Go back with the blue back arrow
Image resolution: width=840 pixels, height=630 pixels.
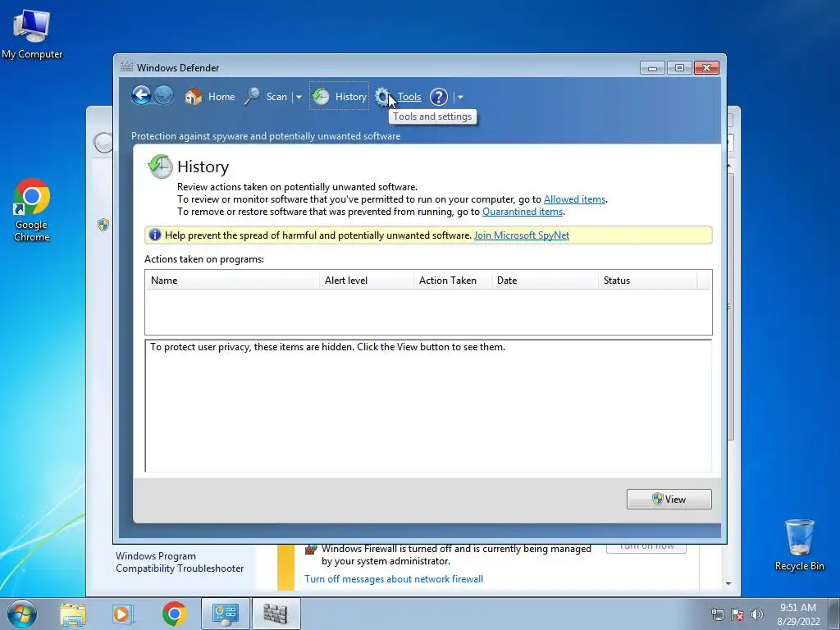coord(141,96)
